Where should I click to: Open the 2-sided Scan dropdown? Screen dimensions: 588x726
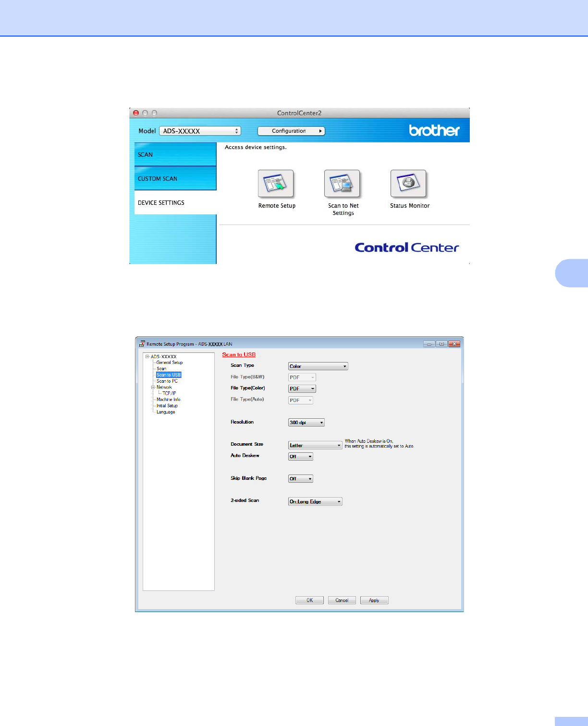(315, 501)
